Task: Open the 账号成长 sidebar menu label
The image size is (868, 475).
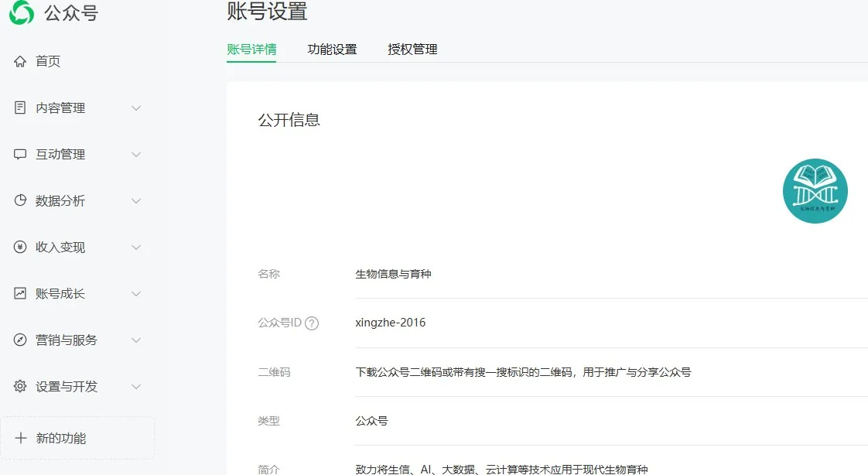Action: coord(60,294)
